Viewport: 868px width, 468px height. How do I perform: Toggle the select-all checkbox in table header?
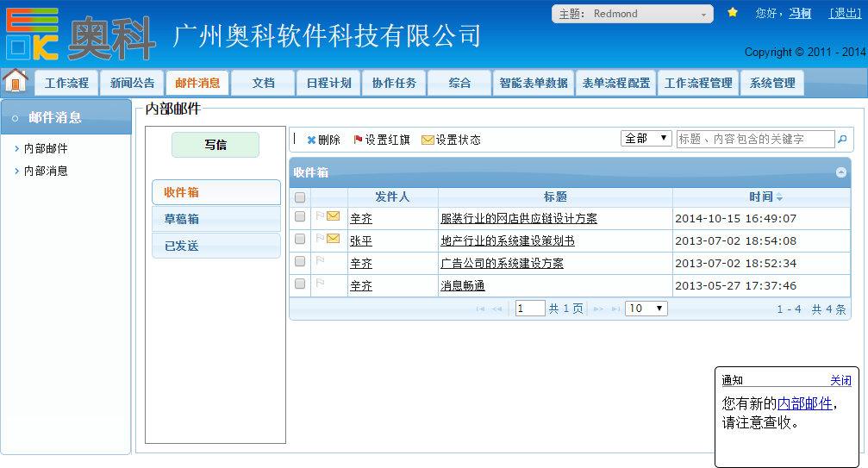[300, 197]
